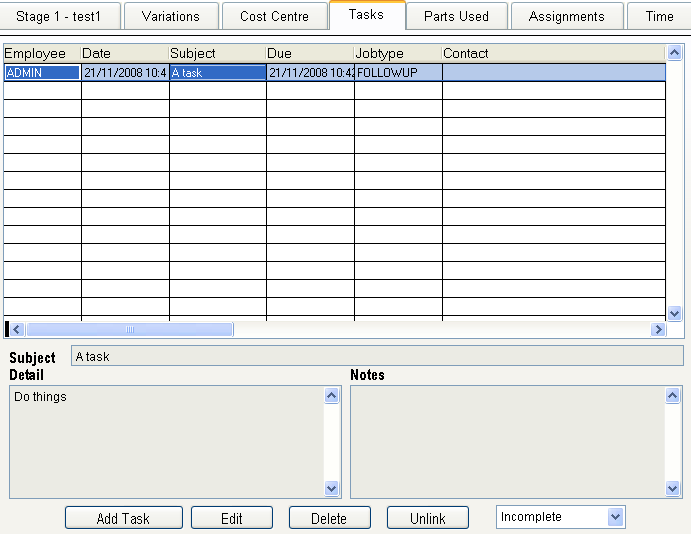Viewport: 691px width, 534px height.
Task: Go to the Assignments tab
Action: click(566, 16)
